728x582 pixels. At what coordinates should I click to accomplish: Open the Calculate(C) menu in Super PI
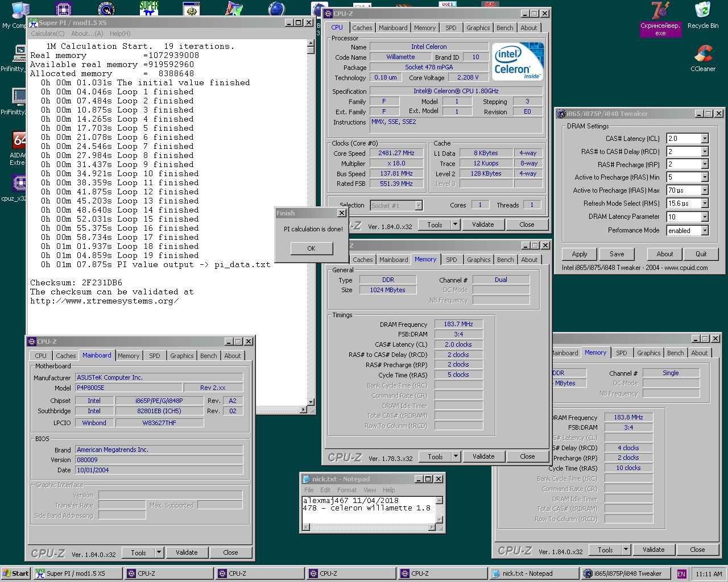(47, 34)
